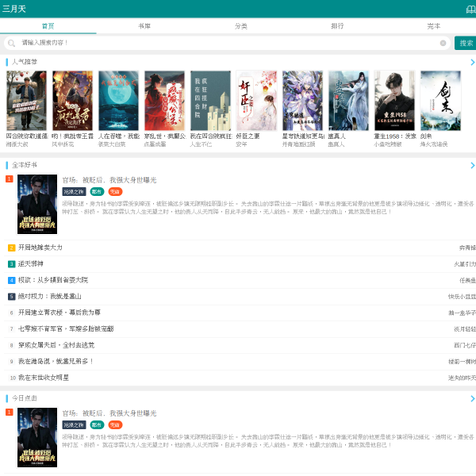The height and width of the screenshot is (476, 476).
Task: Open the red-dressed woman book cover
Action: (x=164, y=101)
